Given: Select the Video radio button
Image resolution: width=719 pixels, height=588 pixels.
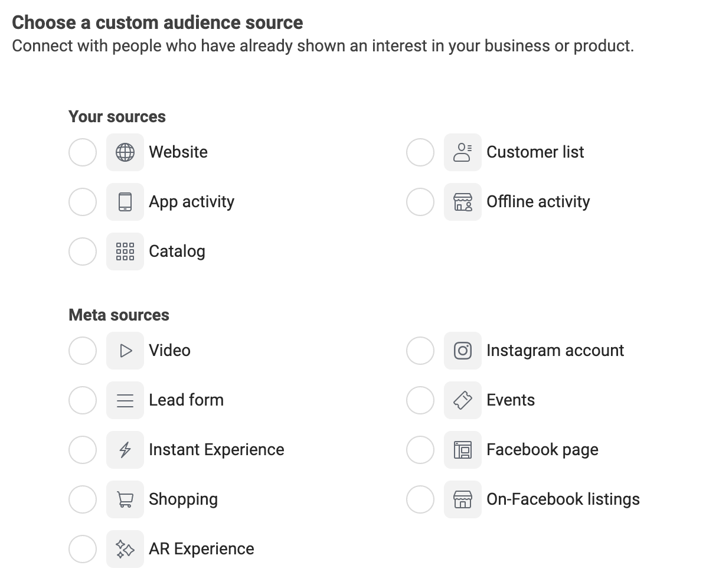Looking at the screenshot, I should 83,351.
